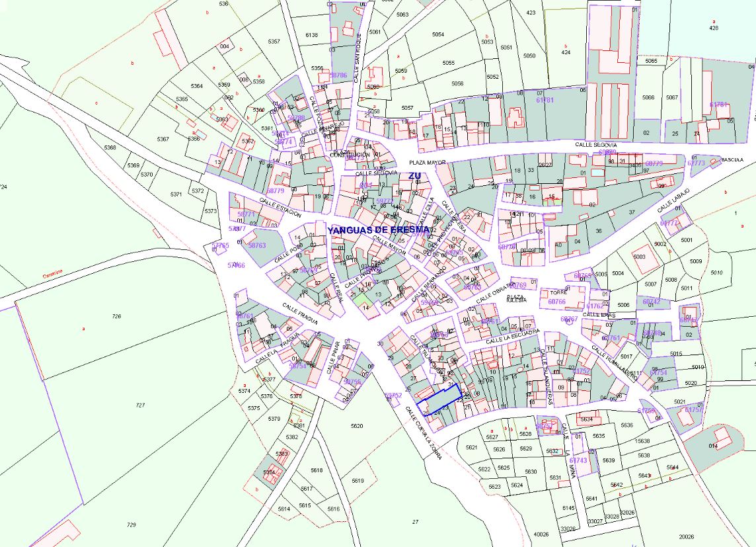Click on parcel 727
Screen dimensions: 756x547
[x=140, y=404]
